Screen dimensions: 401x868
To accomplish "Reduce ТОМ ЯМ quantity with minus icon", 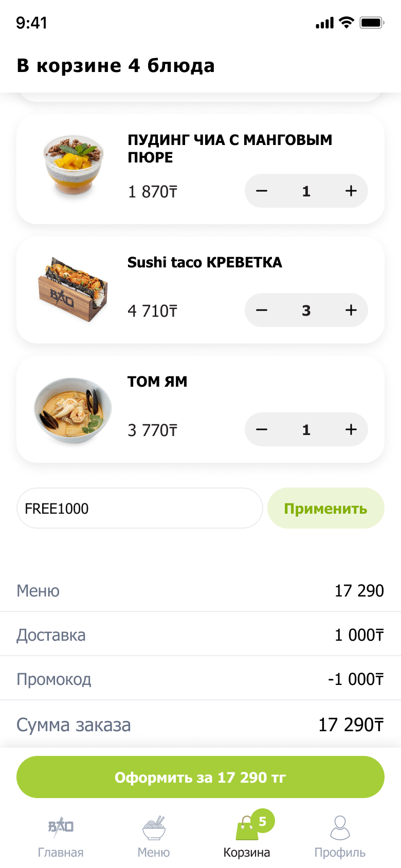I will (262, 430).
